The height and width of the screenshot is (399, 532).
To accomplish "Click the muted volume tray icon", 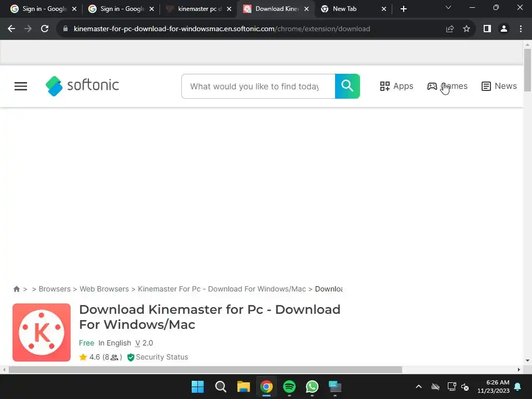I will pyautogui.click(x=465, y=387).
